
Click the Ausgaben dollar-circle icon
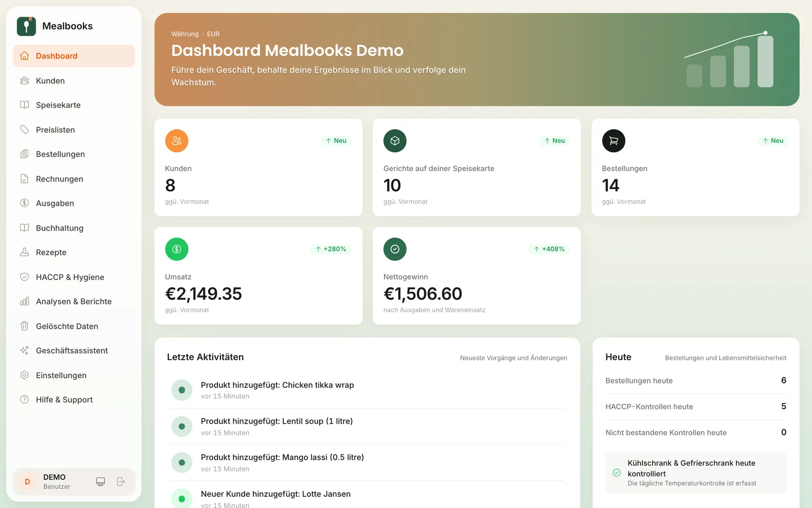click(24, 203)
